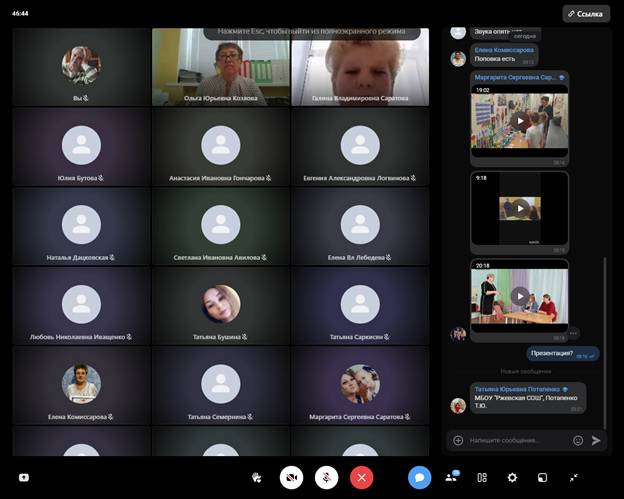This screenshot has height=499, width=624.
Task: Click the Напишите сообщение input field
Action: click(515, 440)
